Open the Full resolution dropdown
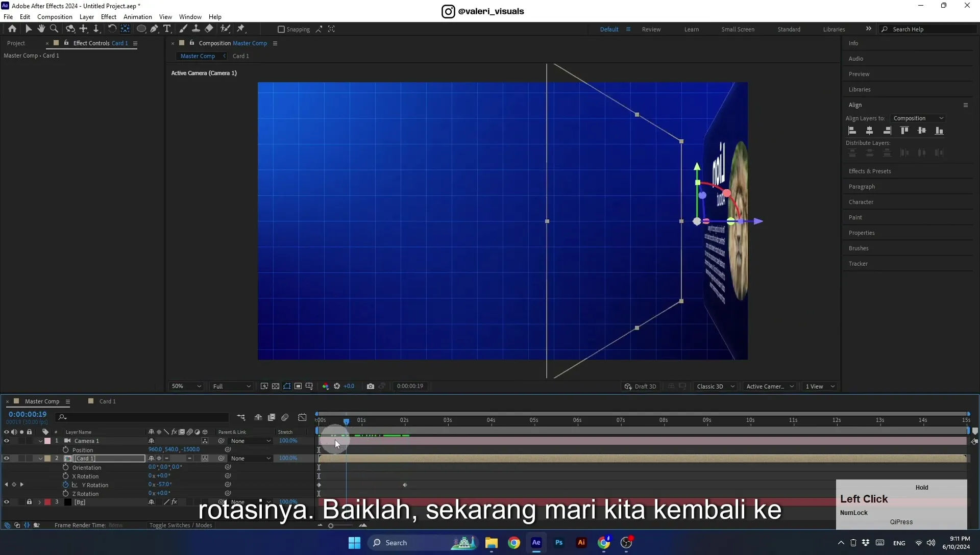980x555 pixels. tap(232, 386)
